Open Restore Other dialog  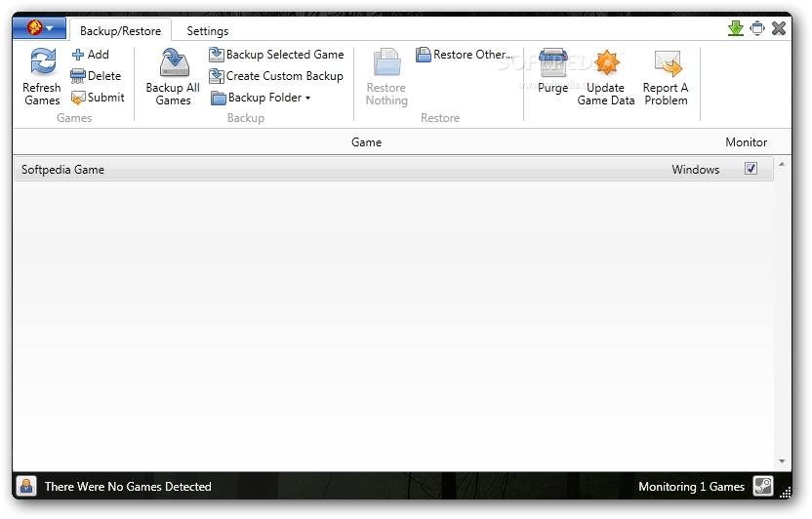(x=465, y=55)
